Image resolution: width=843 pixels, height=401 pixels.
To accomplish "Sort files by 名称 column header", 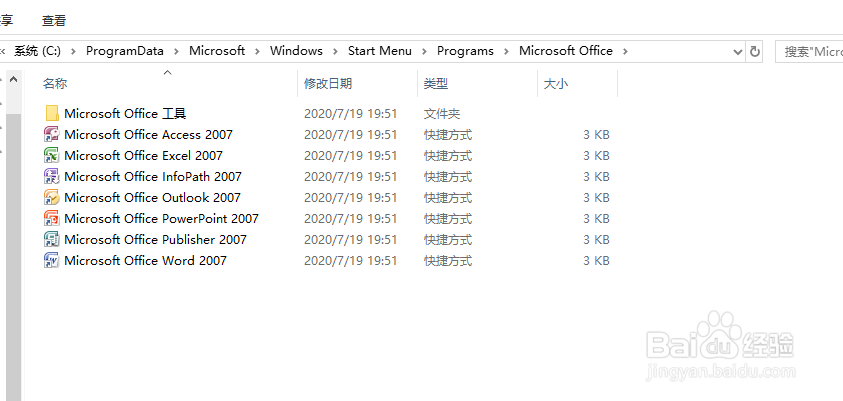I will [55, 84].
